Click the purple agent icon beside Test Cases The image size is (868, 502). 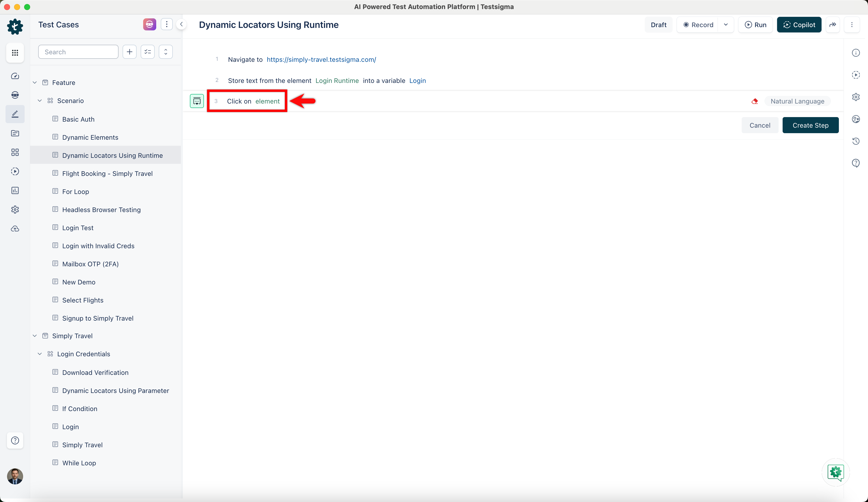point(149,24)
